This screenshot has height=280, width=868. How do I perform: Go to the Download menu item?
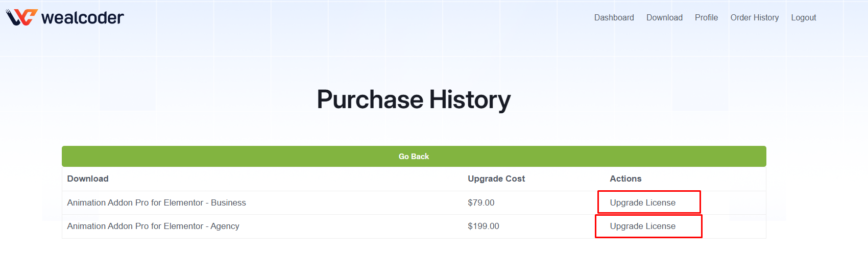(664, 17)
